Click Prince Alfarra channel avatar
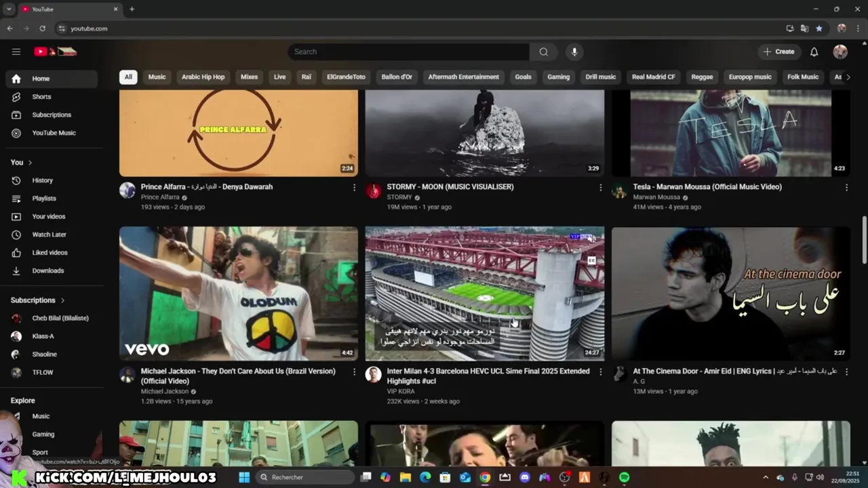Viewport: 868px width, 488px height. point(127,190)
